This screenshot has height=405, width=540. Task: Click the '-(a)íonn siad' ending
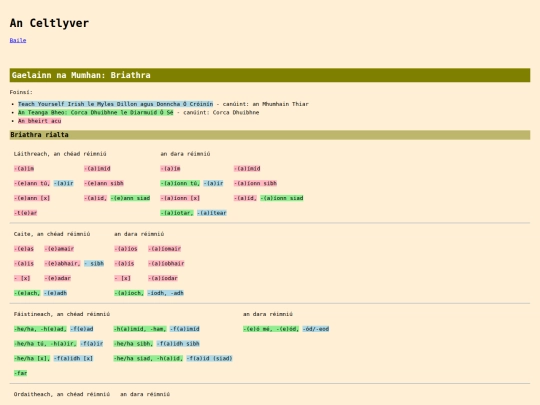[282, 198]
